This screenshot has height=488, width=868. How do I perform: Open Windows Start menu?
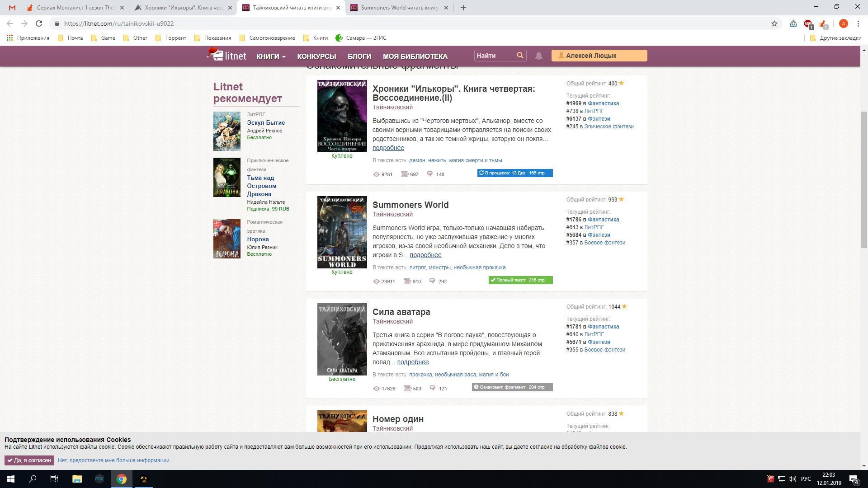click(11, 479)
